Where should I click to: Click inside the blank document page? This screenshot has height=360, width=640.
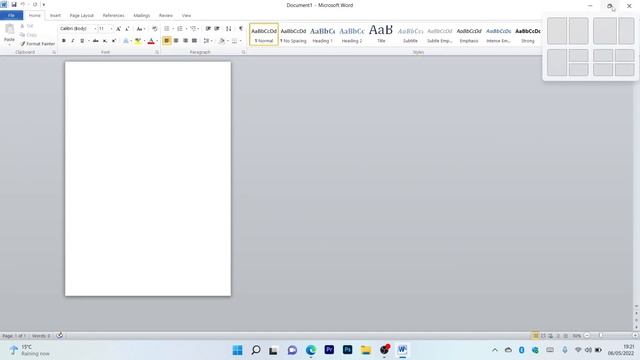pos(148,179)
